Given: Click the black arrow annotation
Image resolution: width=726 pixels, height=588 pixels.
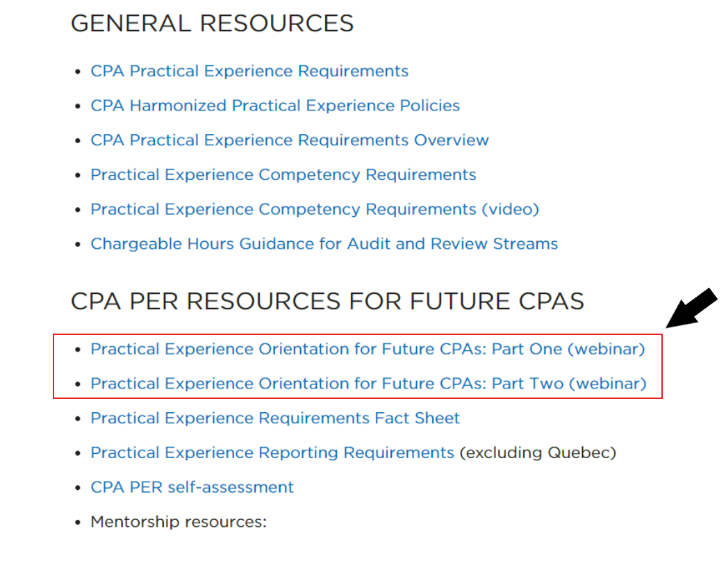Looking at the screenshot, I should pos(692,307).
